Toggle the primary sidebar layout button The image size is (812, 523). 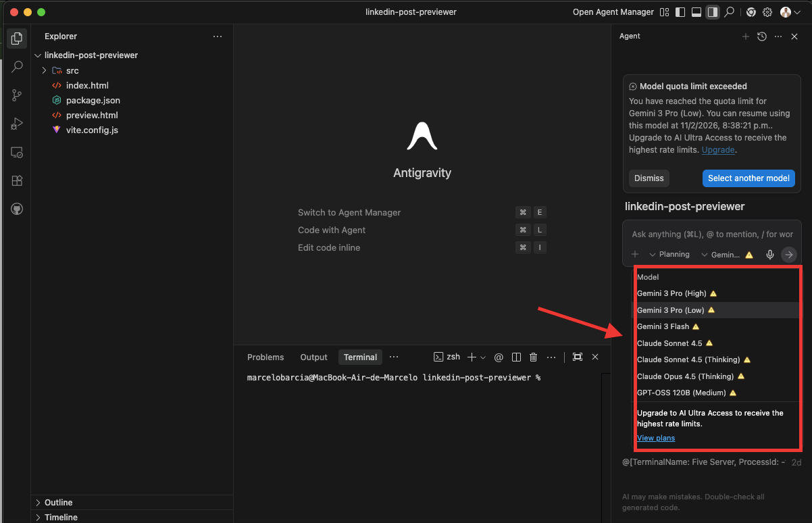pos(680,12)
